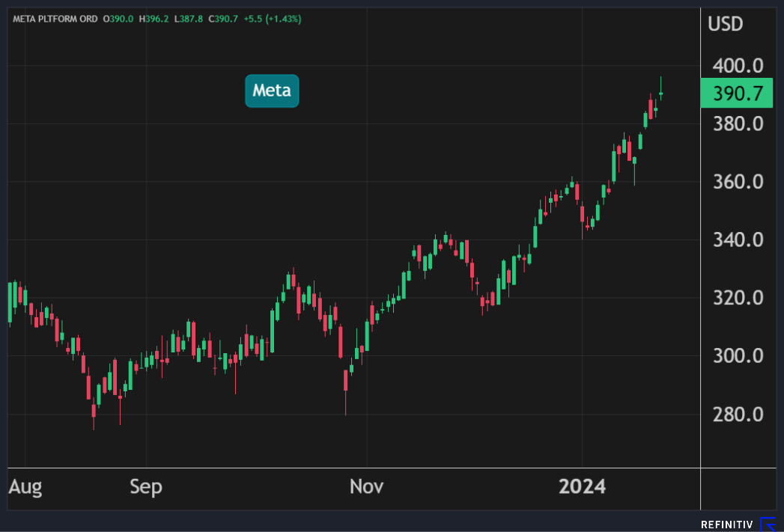Click the REFINITIV text link

(x=727, y=525)
